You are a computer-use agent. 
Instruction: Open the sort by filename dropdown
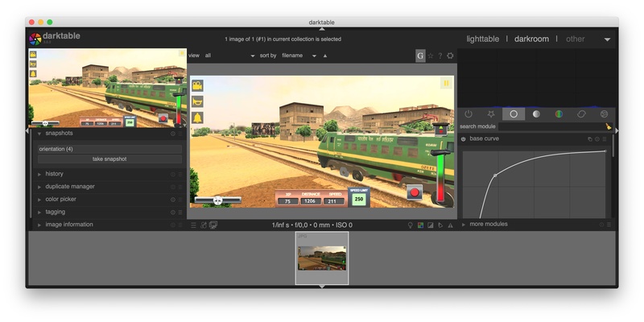tap(299, 56)
